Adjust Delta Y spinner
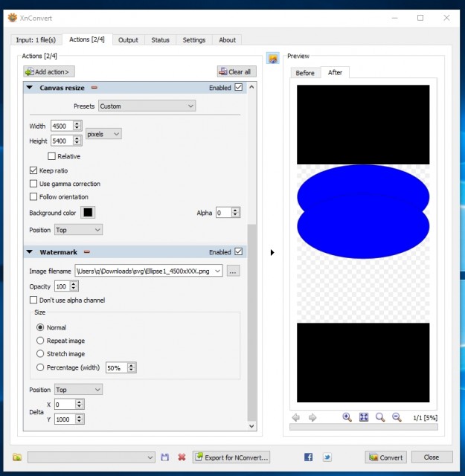Viewport: 465px width, 476px height. coord(80,419)
